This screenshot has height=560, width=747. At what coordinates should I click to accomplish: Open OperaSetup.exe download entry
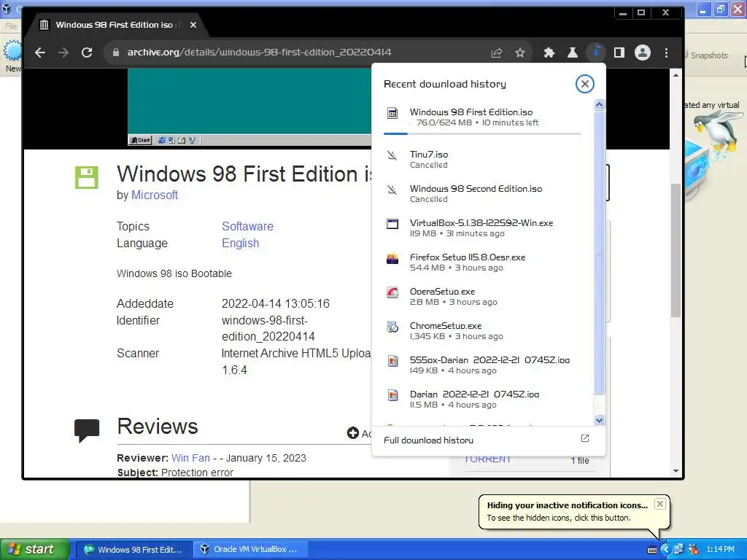(483, 296)
